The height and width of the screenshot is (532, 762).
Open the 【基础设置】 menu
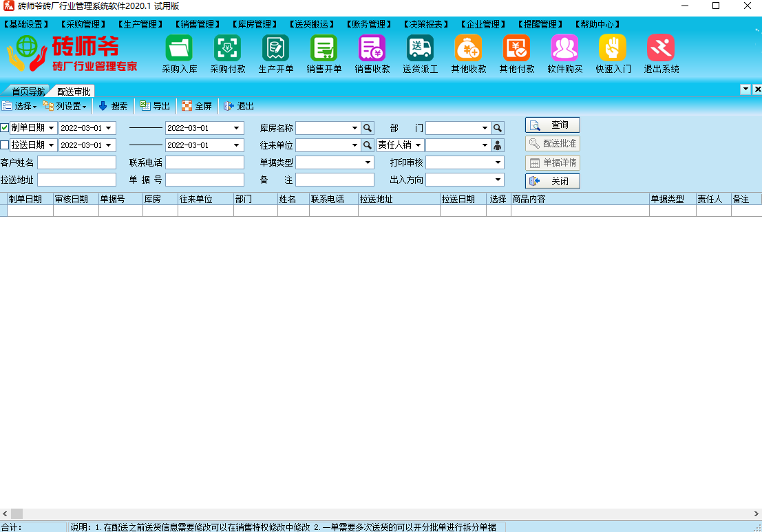click(x=25, y=24)
